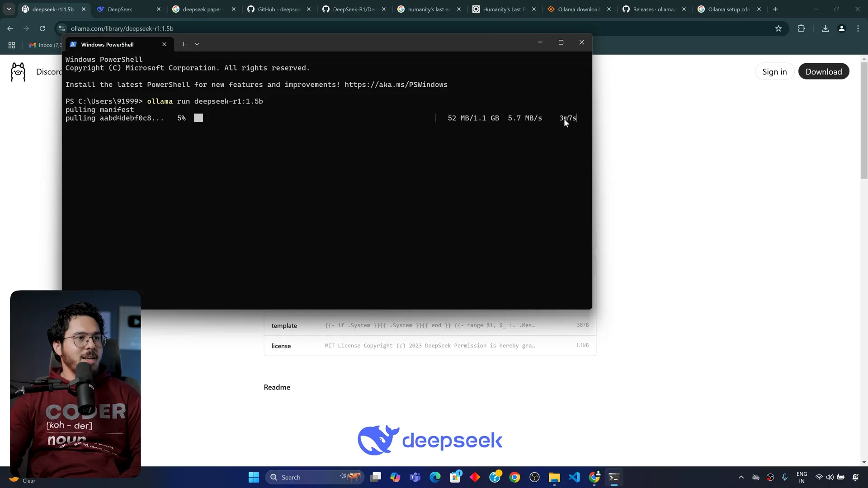Click the Download button on Ollama page
This screenshot has width=868, height=488.
point(824,71)
